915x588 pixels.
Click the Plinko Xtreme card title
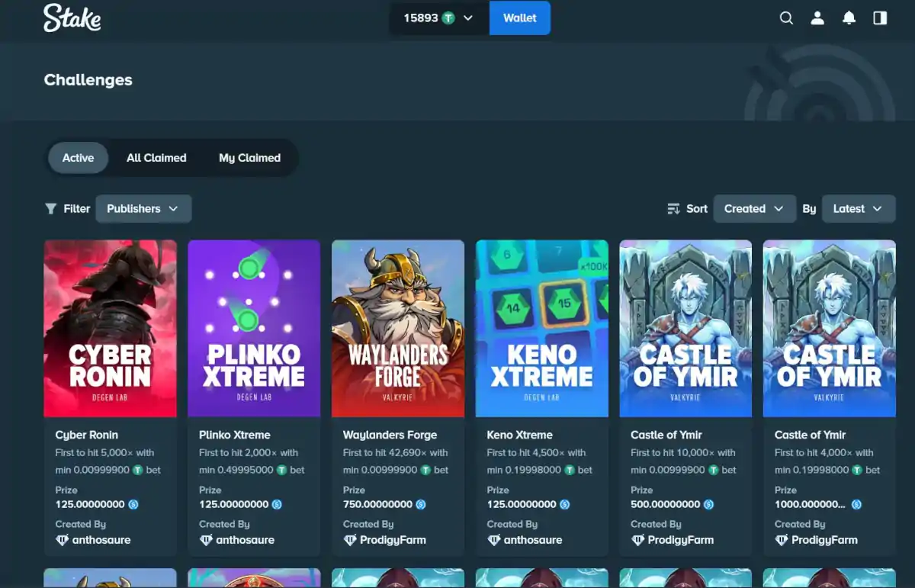click(235, 435)
